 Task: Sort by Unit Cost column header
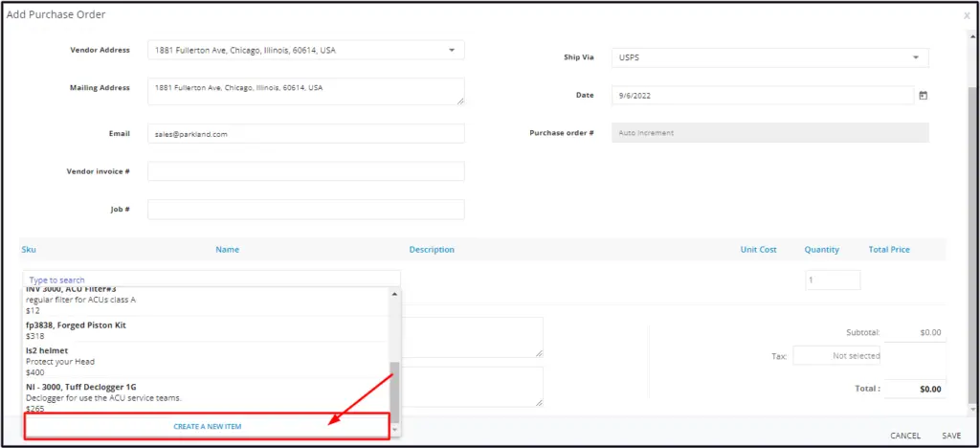[759, 249]
